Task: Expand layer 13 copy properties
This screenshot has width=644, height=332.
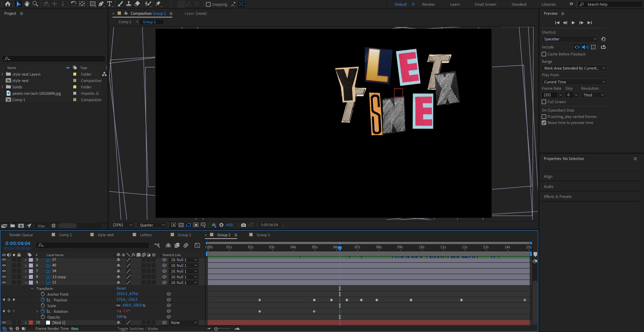Action: pyautogui.click(x=26, y=277)
